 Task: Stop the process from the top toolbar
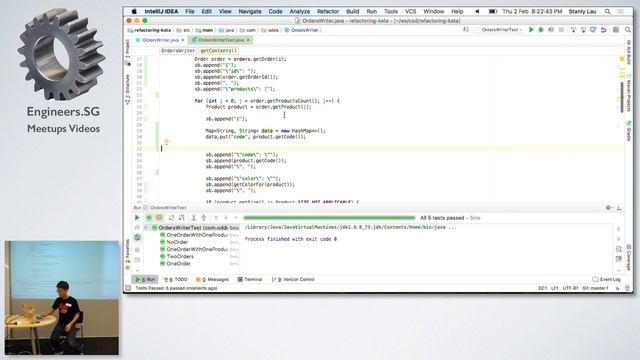tap(561, 30)
